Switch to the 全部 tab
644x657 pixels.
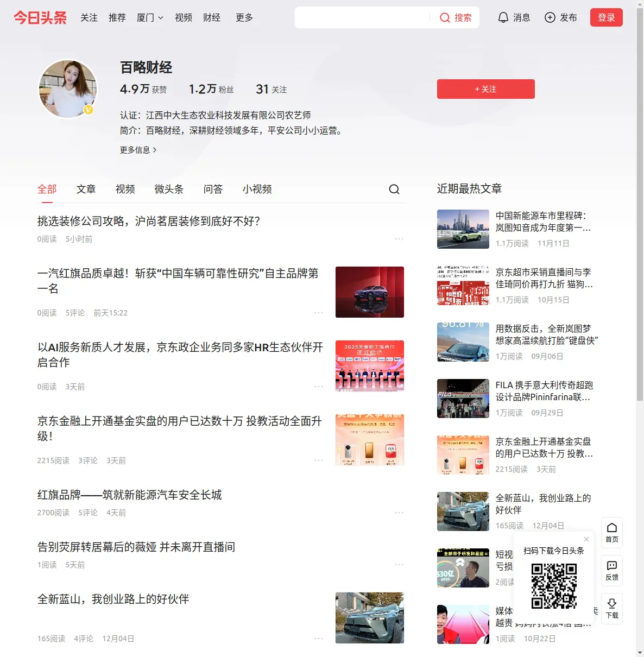tap(47, 189)
